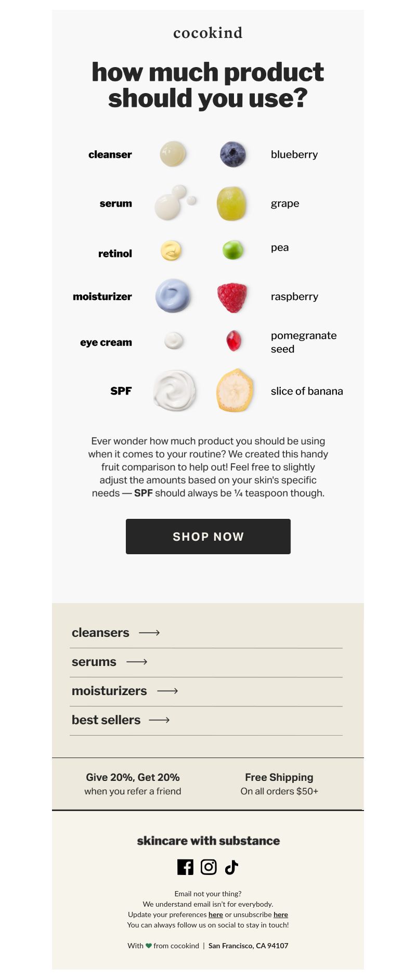Click the raspberry image
The image size is (416, 980).
tap(232, 297)
